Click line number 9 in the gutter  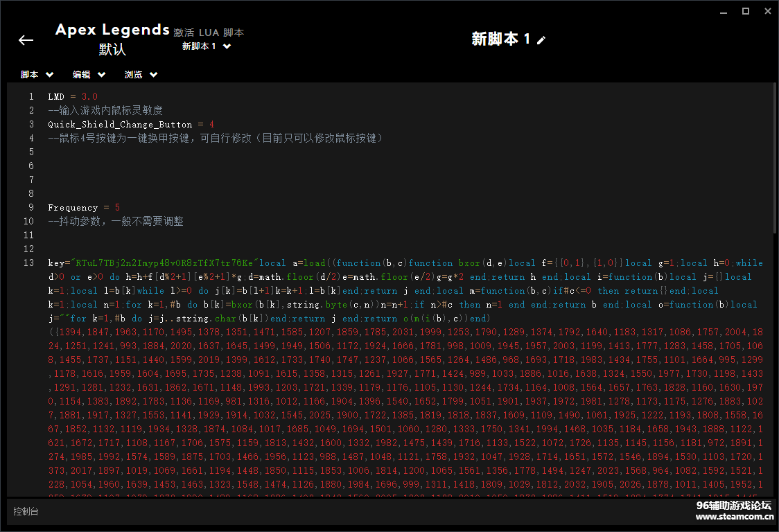30,207
